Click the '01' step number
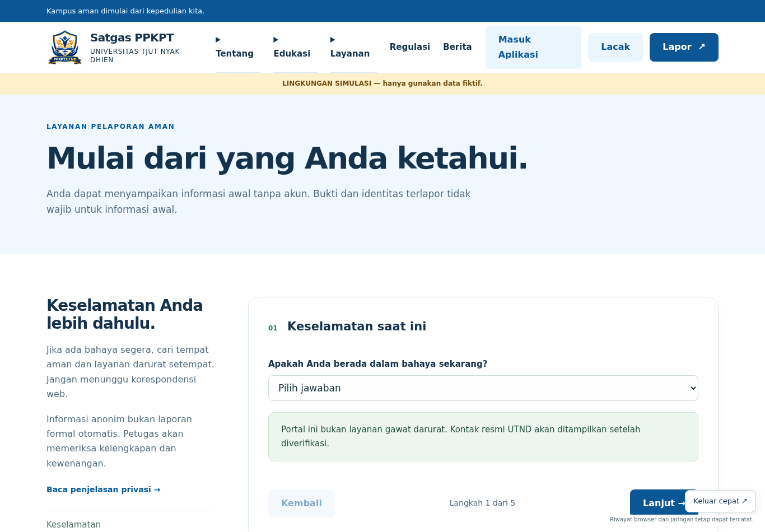 pyautogui.click(x=273, y=328)
